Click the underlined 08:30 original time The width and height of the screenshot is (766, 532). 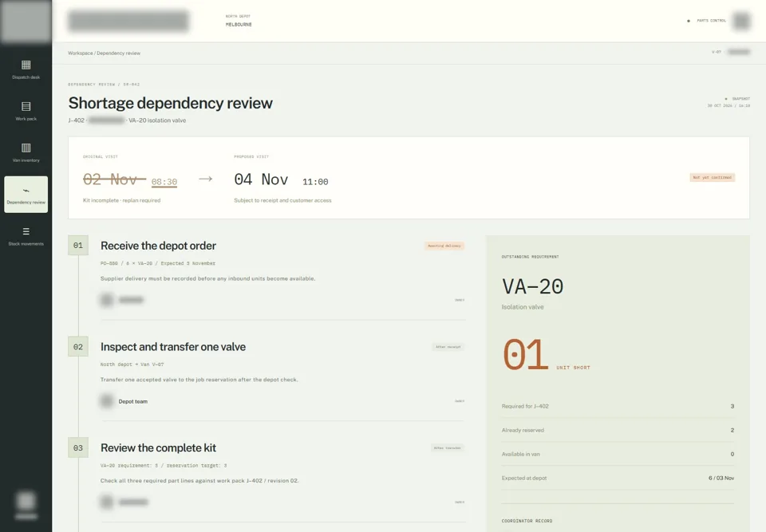(164, 182)
